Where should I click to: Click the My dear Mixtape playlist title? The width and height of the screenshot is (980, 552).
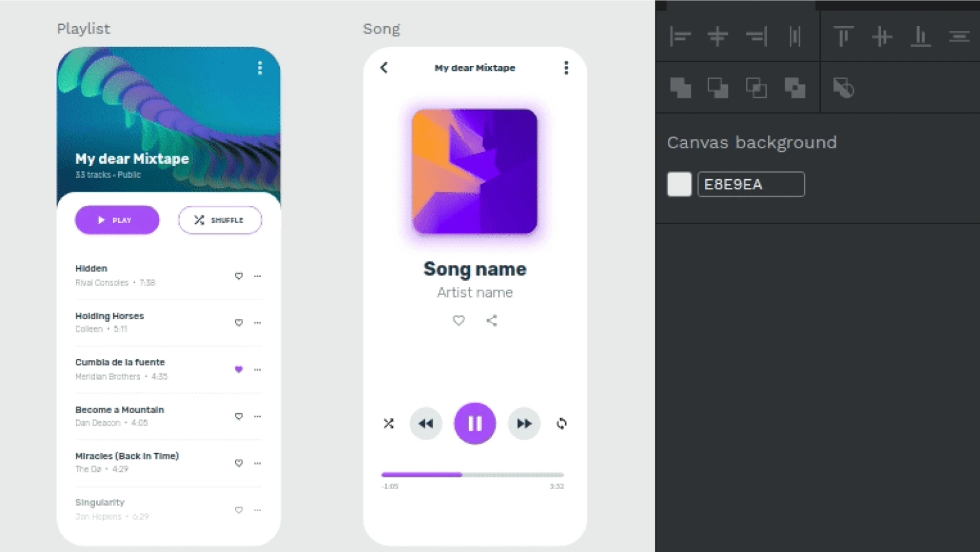[x=132, y=159]
